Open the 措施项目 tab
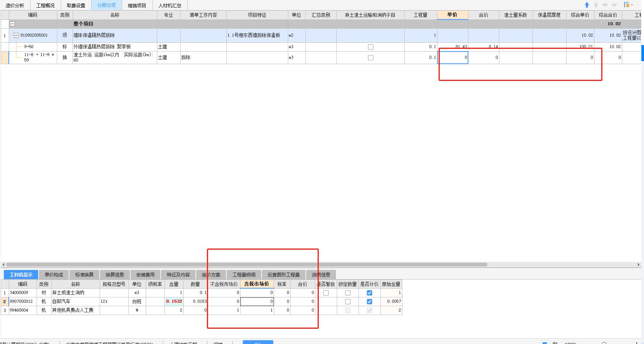Image resolution: width=644 pixels, height=344 pixels. pos(137,5)
